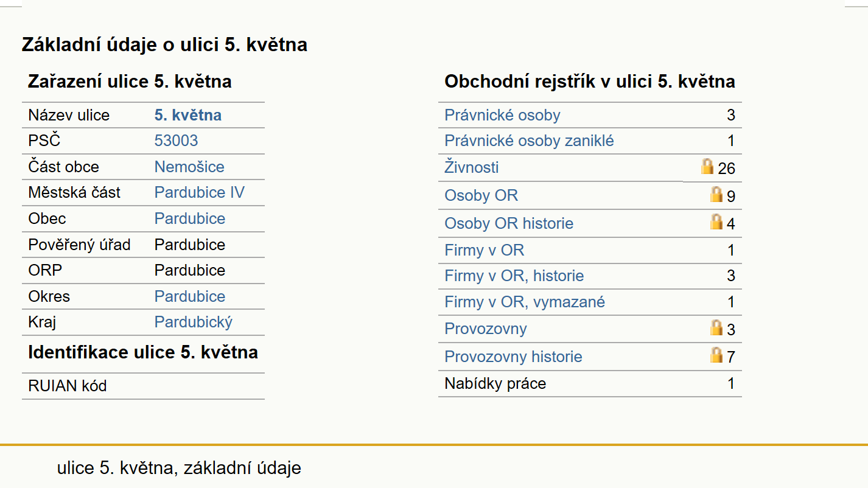This screenshot has height=488, width=868.
Task: Open postal code 53003 link
Action: (x=176, y=141)
